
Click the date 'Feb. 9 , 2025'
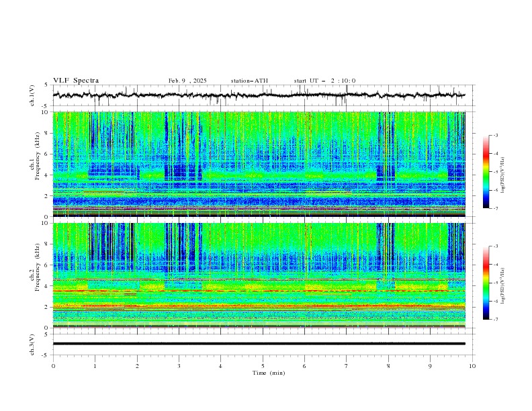coord(187,81)
